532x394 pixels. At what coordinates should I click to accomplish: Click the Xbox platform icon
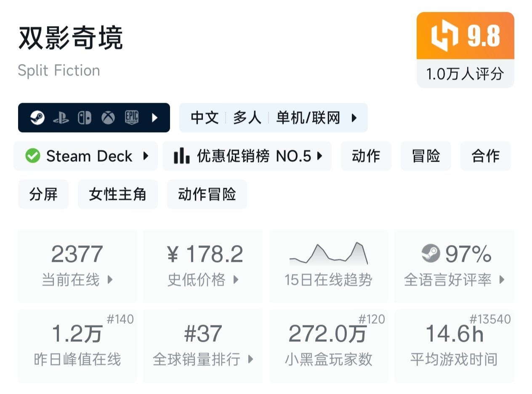point(108,118)
